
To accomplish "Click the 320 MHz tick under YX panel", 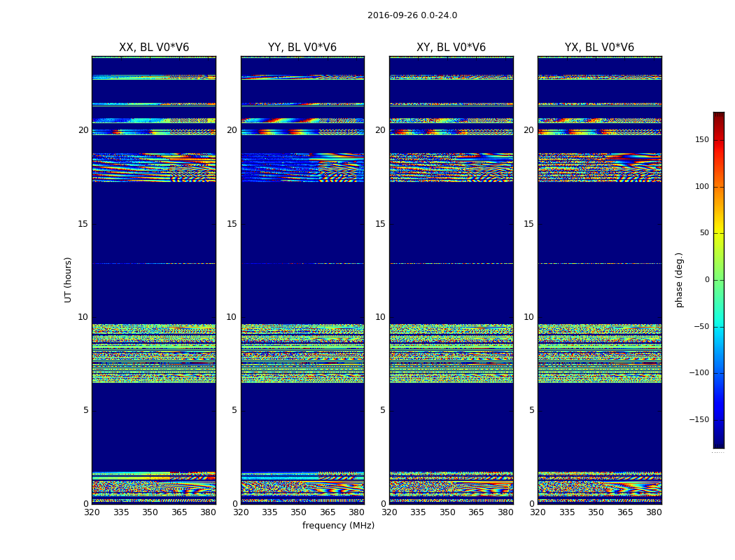I will pyautogui.click(x=538, y=512).
